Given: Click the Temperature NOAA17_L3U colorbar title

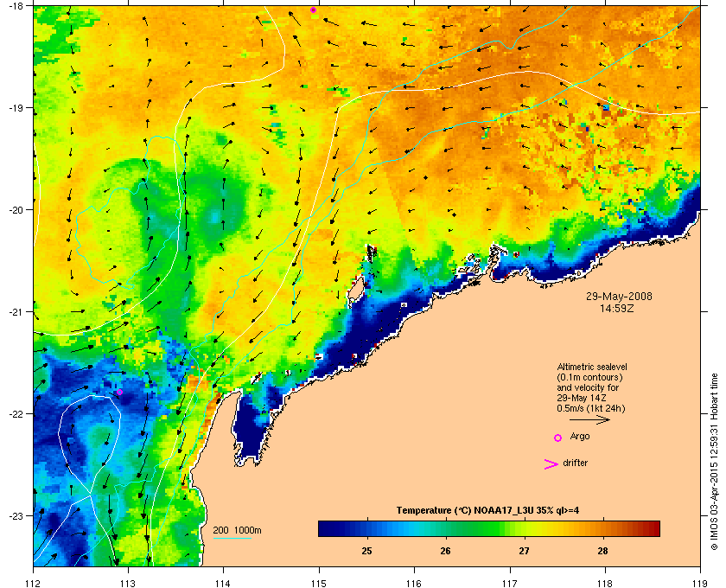Looking at the screenshot, I should 487,511.
